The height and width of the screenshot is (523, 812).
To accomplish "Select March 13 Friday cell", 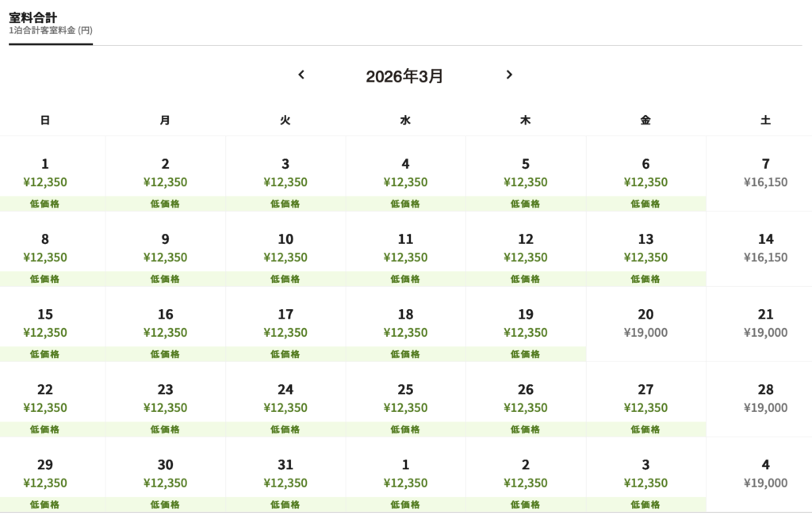I will click(x=645, y=249).
